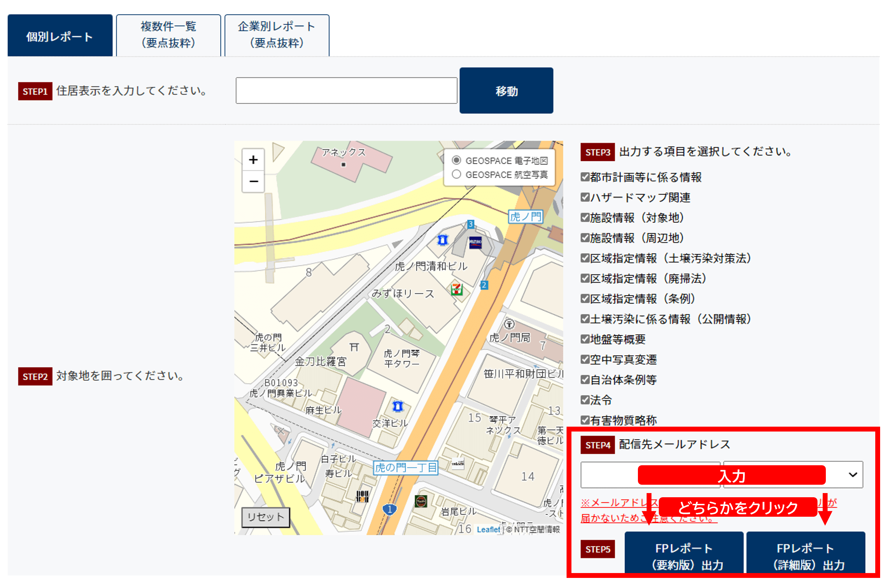Click Route 1 highway shield marker
Image resolution: width=885 pixels, height=588 pixels.
(x=389, y=509)
